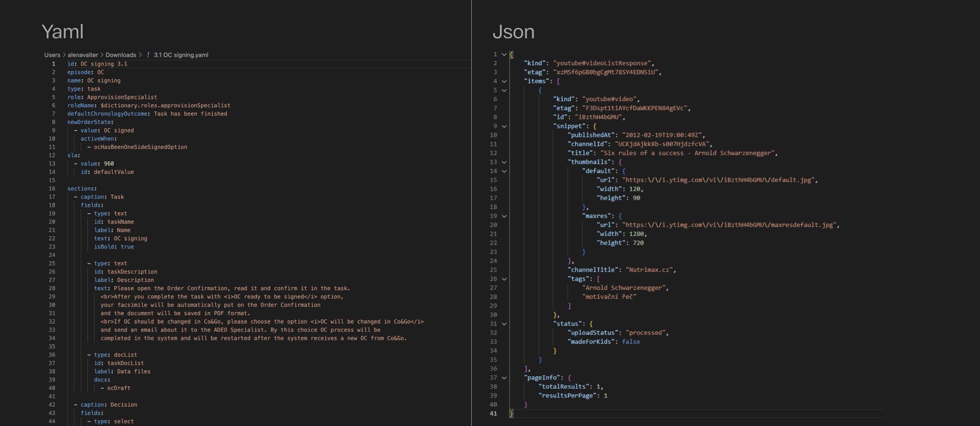This screenshot has width=980, height=426.
Task: Open the maxresdefault.jpg URL in JSON
Action: tap(729, 225)
